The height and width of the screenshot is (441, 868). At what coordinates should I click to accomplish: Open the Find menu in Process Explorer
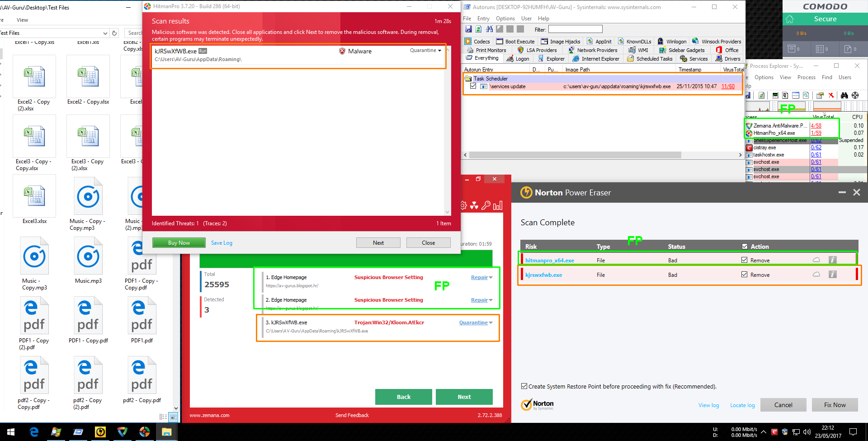[x=827, y=77]
